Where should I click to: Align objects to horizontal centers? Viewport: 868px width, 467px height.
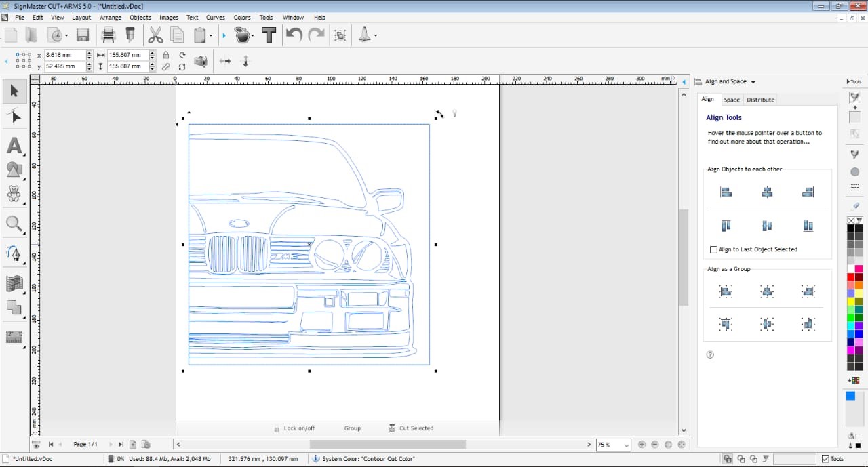(767, 192)
